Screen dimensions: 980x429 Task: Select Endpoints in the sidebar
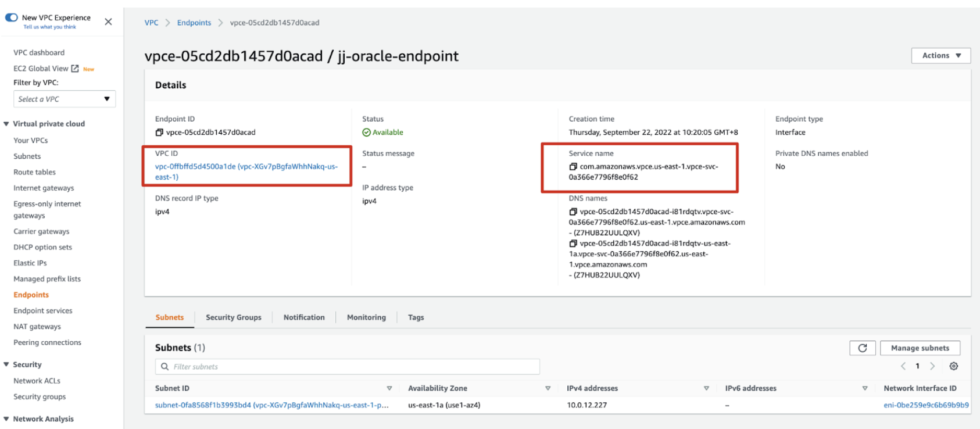(x=31, y=295)
